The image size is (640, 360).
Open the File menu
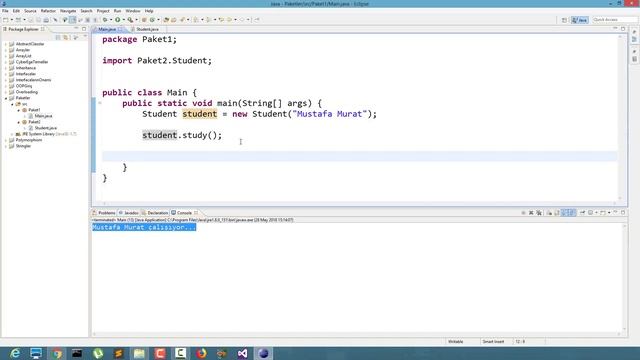tap(5, 11)
